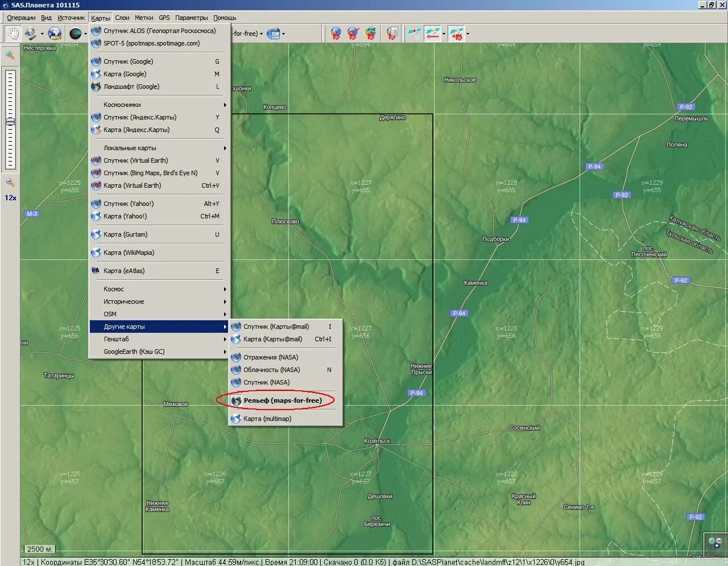Open the maps-for-free map selector dropdown
Viewport: 728px width, 566px height.
coord(261,34)
